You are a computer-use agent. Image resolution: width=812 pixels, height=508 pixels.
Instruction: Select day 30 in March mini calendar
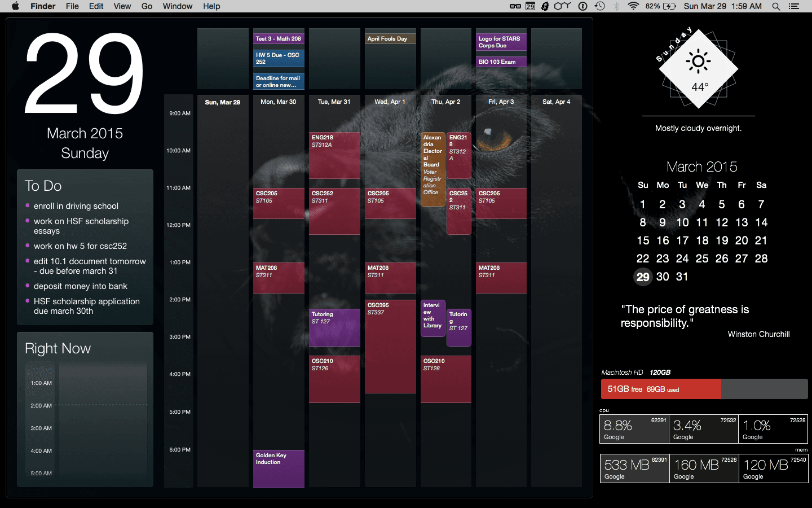tap(663, 277)
